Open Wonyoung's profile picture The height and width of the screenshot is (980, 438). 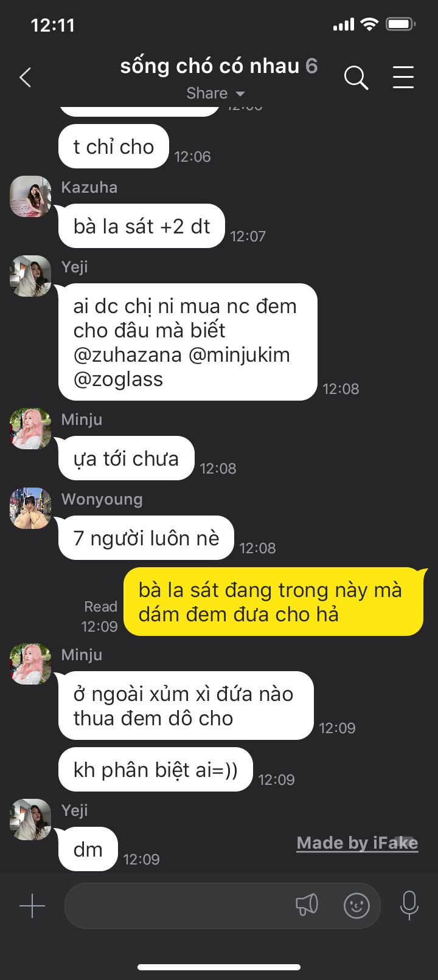tap(30, 508)
